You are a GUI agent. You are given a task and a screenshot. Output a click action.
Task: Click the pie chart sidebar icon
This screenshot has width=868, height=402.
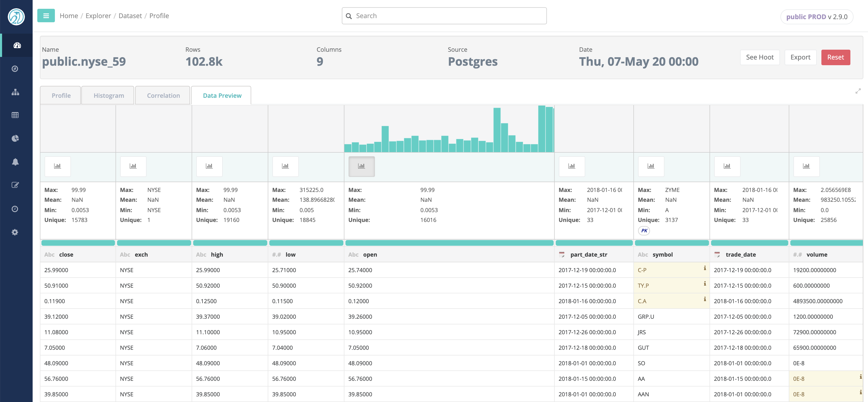[15, 138]
